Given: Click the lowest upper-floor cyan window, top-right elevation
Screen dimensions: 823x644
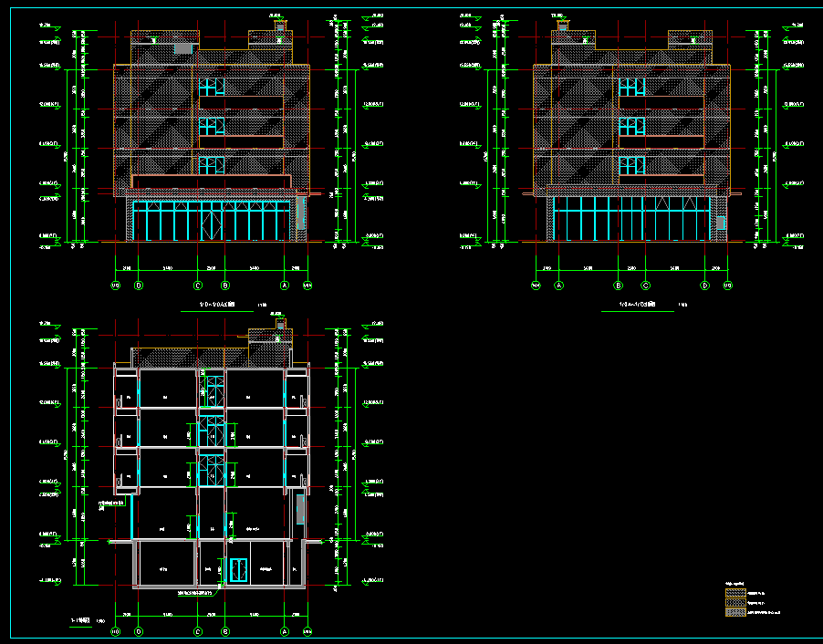Looking at the screenshot, I should click(x=631, y=165).
